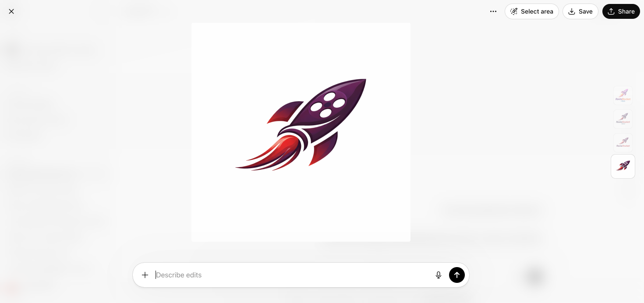Open the three-dot more options menu
Screen dimensions: 644x303
(493, 11)
